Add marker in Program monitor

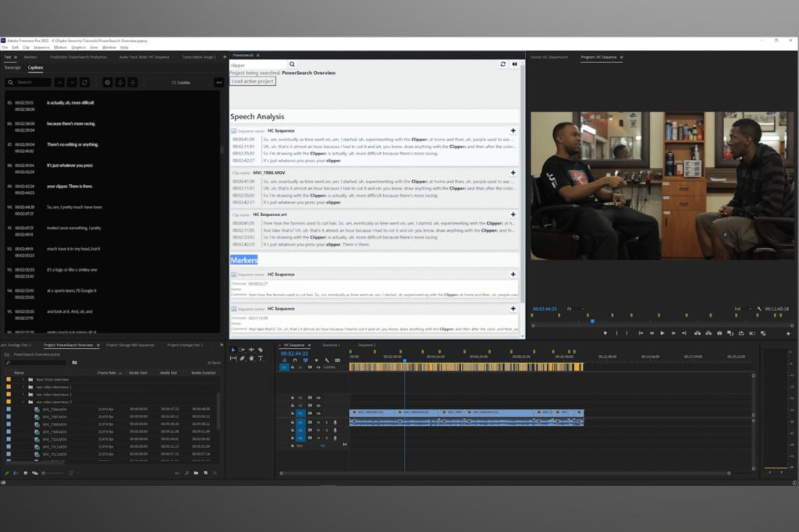(x=605, y=333)
